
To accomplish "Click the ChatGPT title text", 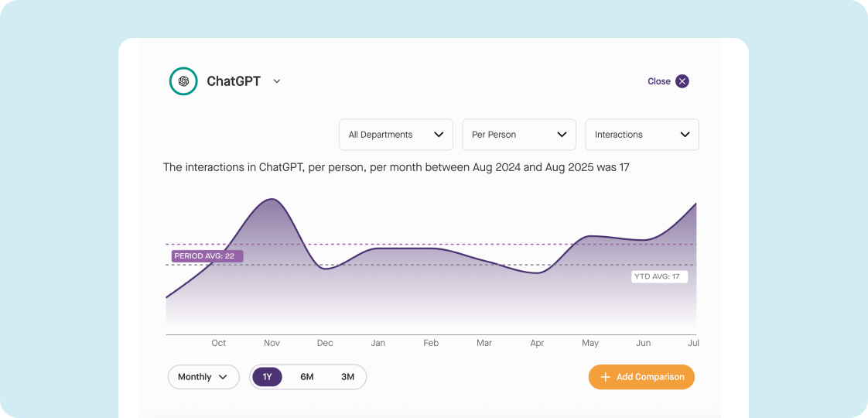I will [234, 81].
